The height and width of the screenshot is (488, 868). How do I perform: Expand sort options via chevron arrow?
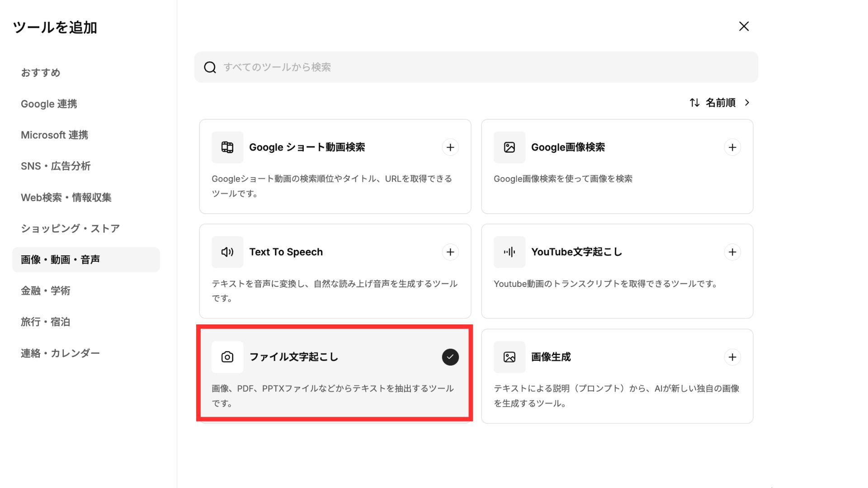click(747, 103)
